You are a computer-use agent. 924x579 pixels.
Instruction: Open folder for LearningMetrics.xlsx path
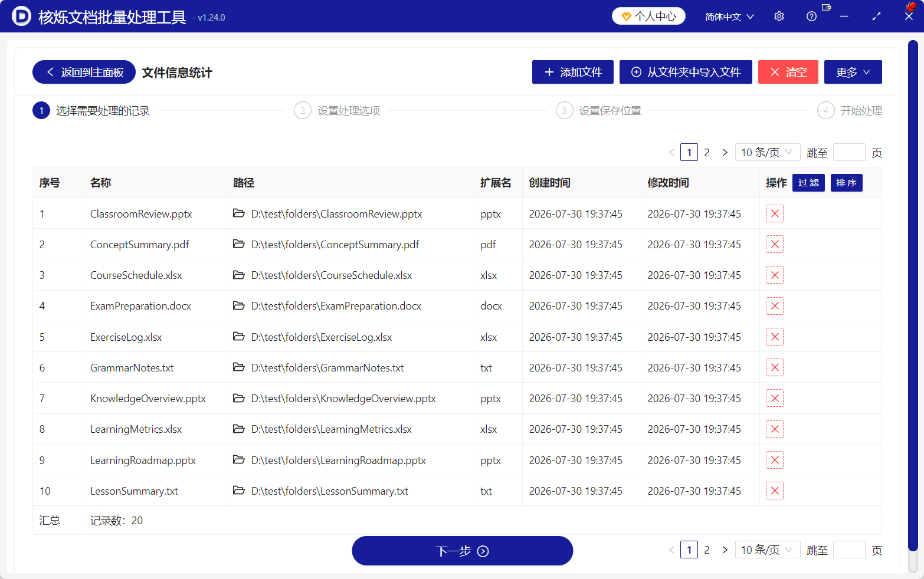[239, 429]
